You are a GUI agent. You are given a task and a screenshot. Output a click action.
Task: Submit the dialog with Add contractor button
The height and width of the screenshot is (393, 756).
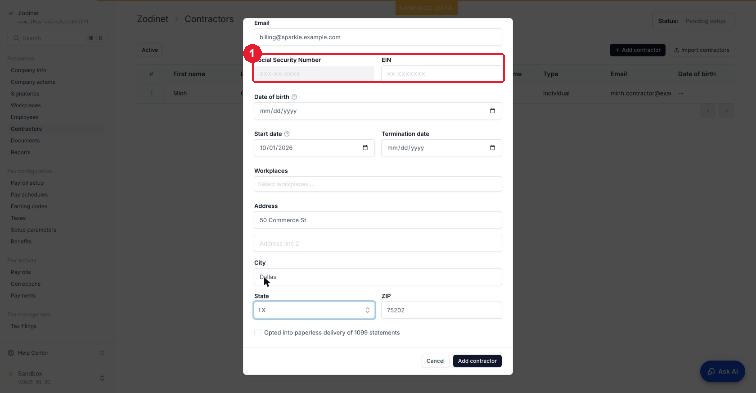pyautogui.click(x=477, y=361)
